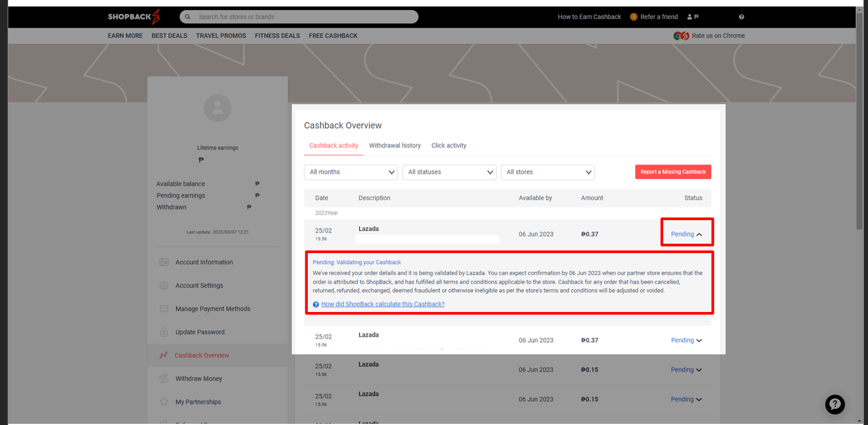Click the Last update timestamp text
Screen dimensions: 868x425
[218, 232]
